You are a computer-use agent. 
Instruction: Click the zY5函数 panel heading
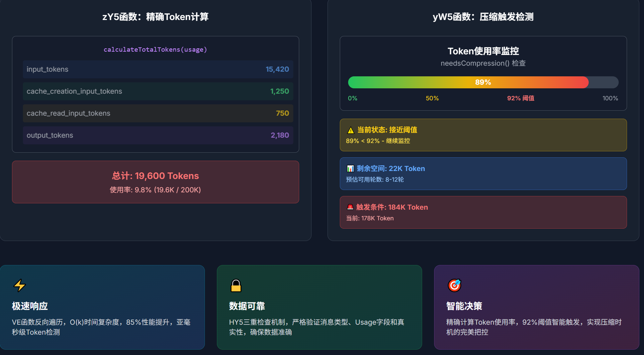coord(155,17)
